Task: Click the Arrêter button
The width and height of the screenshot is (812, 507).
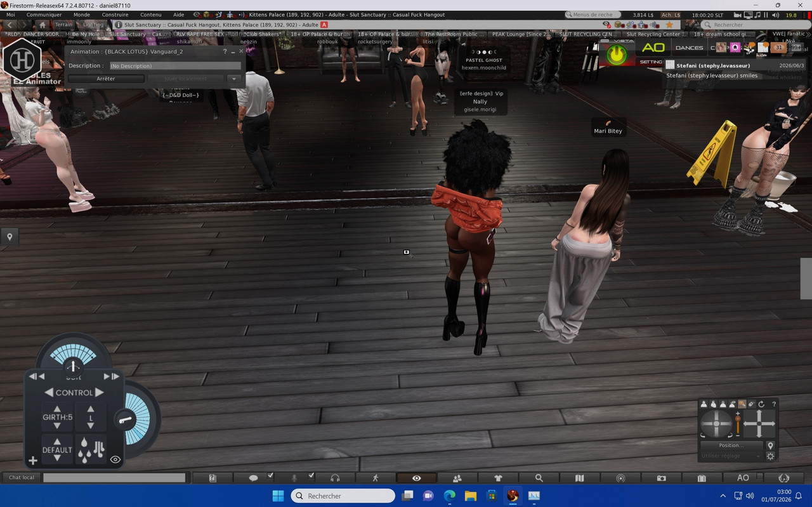Action: coord(106,79)
